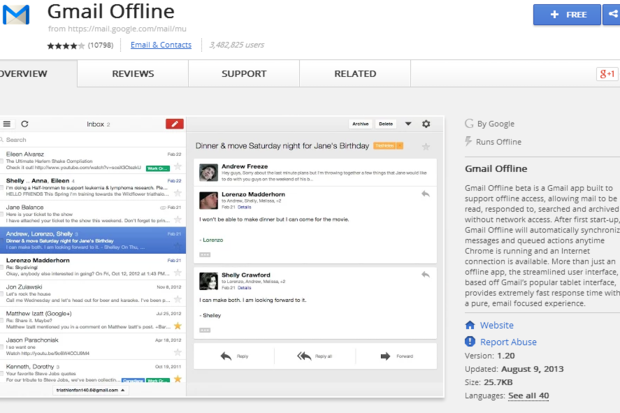Click the Runs Offline lightning icon
Screen dimensions: 620x413
[469, 141]
